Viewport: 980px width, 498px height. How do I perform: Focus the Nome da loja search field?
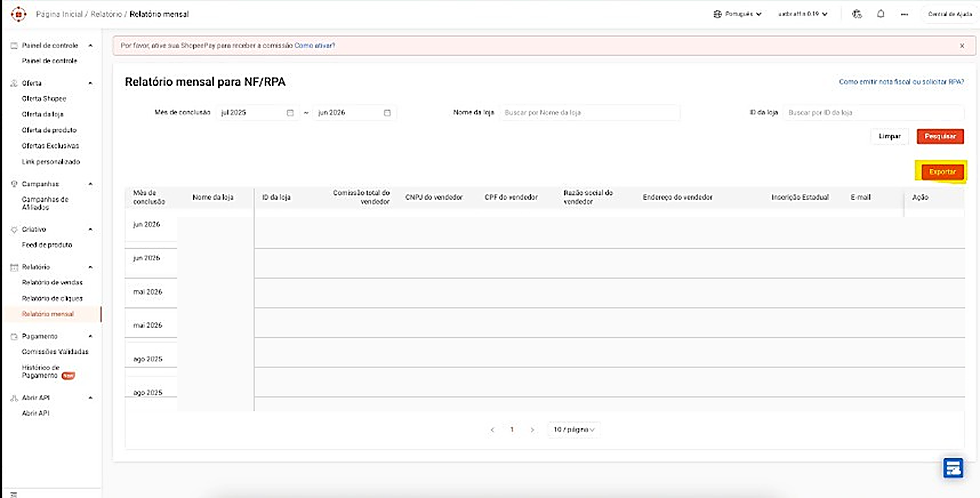coord(589,113)
